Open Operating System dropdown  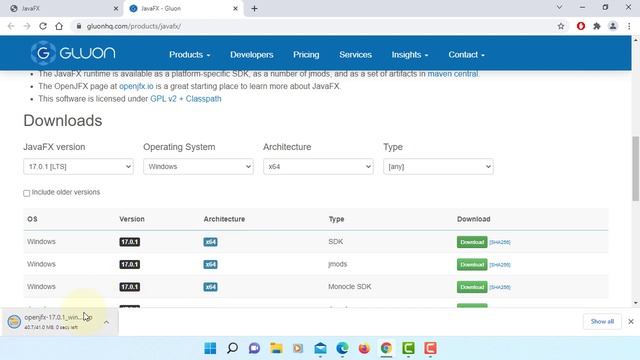tap(198, 167)
